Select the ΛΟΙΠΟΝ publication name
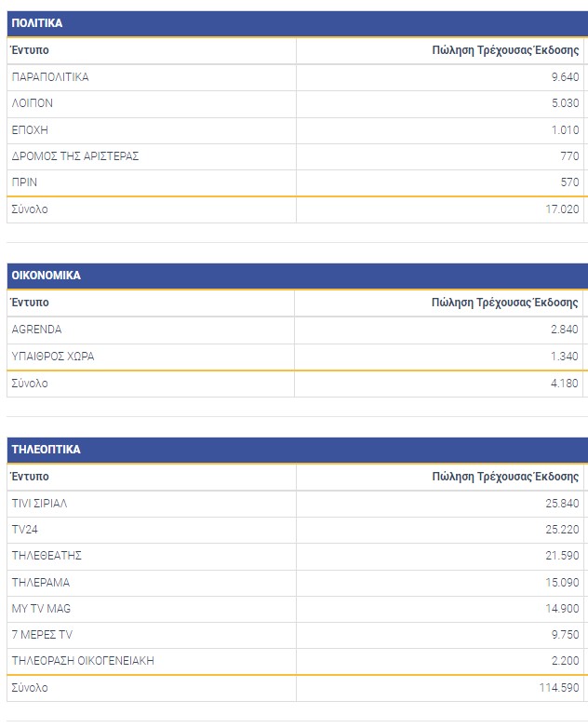Screen dimensions: 588x728 (32, 103)
